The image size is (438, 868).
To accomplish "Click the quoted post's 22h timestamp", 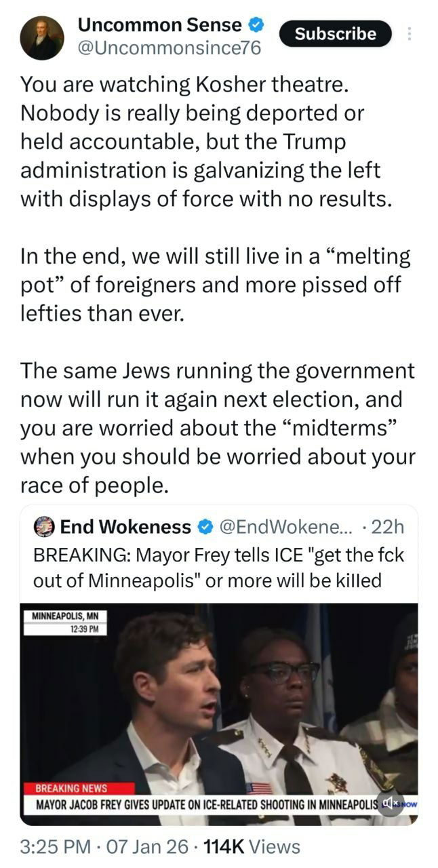I will (x=390, y=527).
